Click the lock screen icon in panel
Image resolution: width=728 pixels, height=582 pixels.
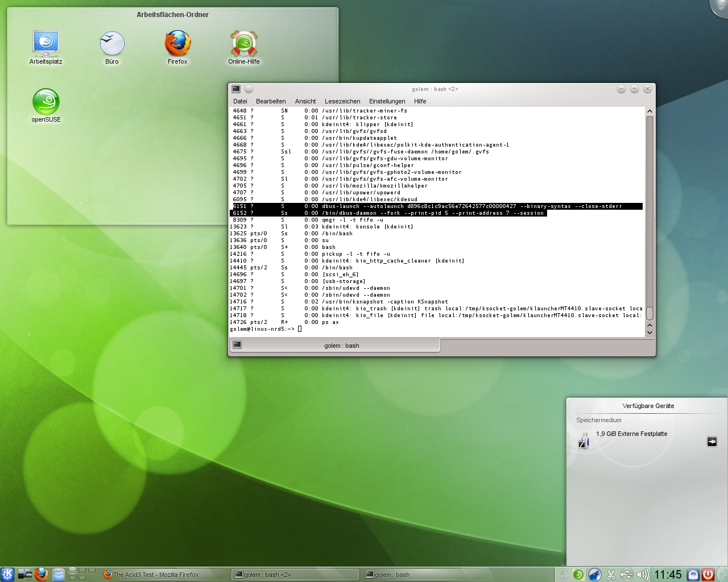click(x=693, y=575)
